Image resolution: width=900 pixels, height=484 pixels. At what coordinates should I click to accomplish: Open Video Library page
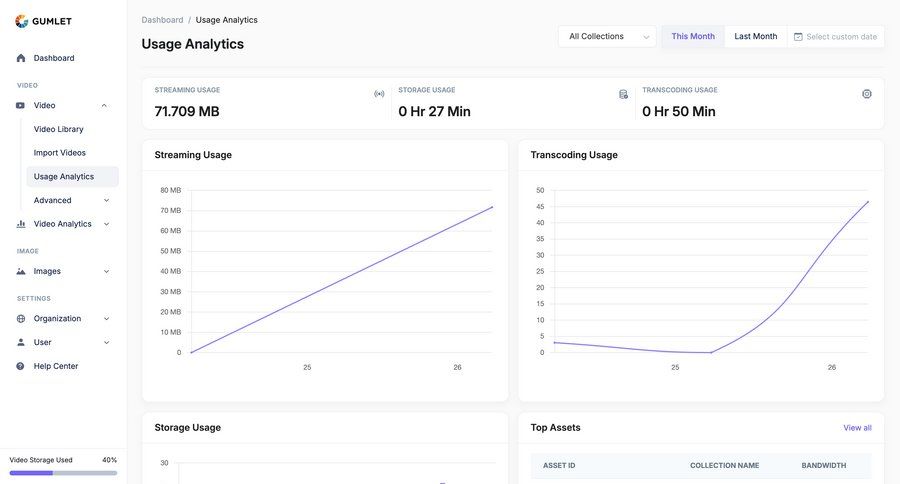[59, 129]
